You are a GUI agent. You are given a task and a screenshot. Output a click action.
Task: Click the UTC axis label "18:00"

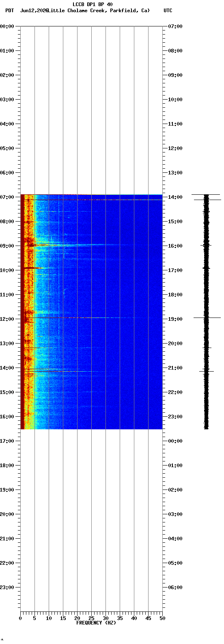click(x=175, y=295)
